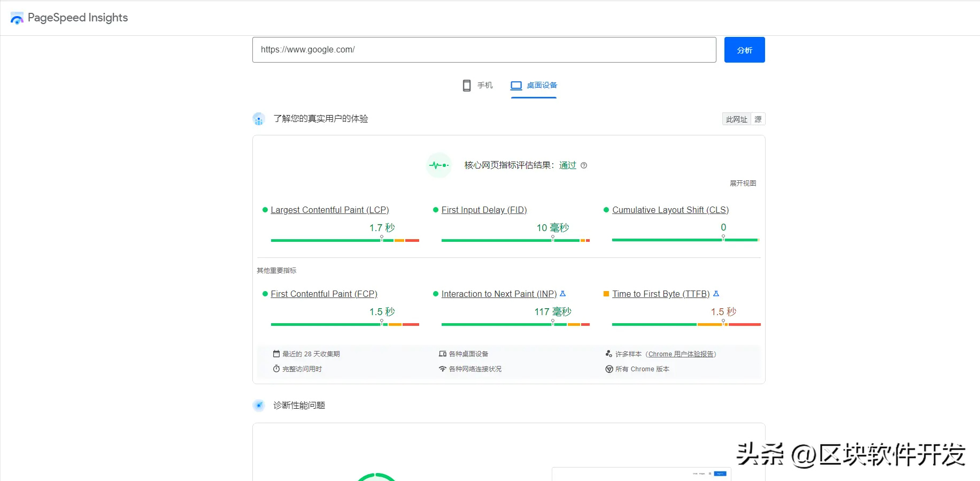Click the CLS distribution bar
This screenshot has height=481, width=980.
click(x=685, y=240)
